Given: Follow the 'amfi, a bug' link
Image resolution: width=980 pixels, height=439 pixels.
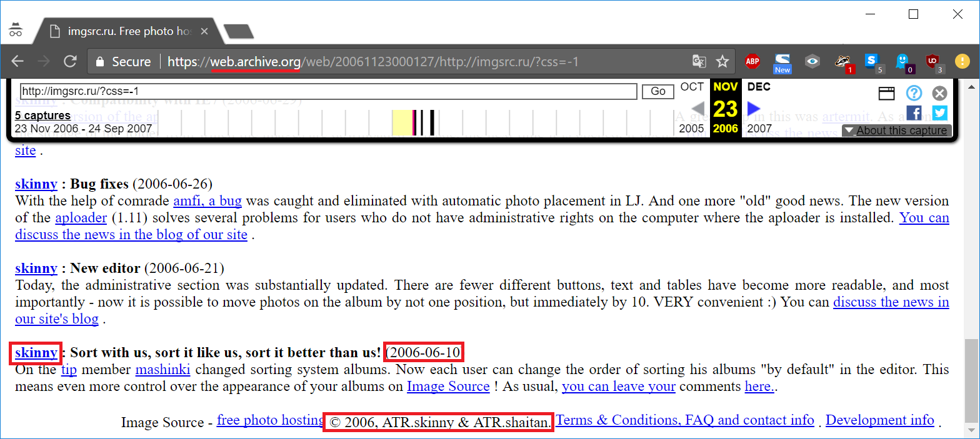Looking at the screenshot, I should (207, 201).
